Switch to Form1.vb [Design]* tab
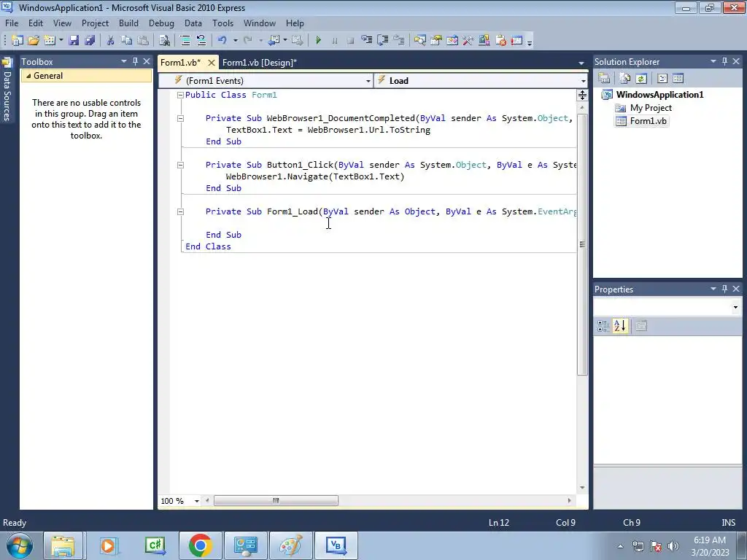 [260, 63]
